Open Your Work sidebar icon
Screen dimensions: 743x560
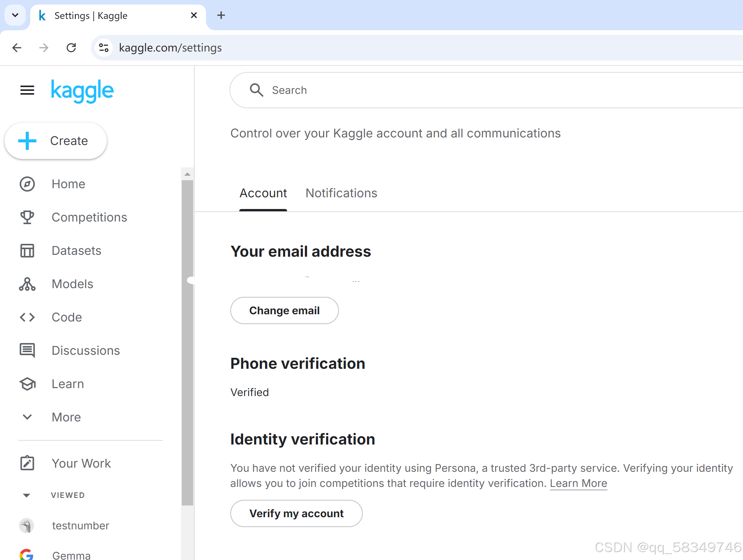27,463
